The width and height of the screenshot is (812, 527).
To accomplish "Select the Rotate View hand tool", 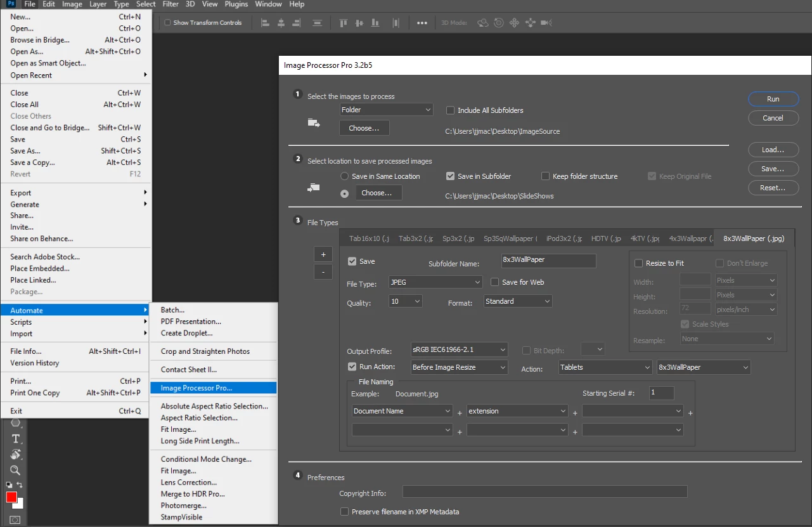I will click(16, 455).
